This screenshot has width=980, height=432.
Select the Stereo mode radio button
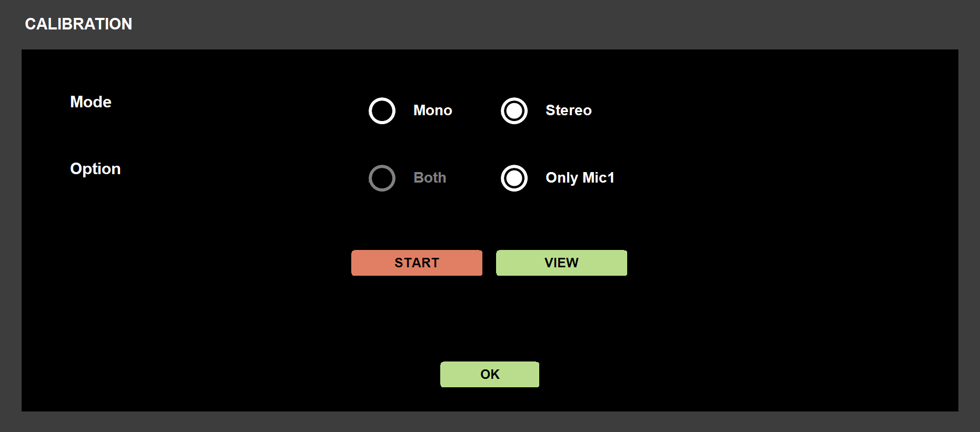pos(514,110)
